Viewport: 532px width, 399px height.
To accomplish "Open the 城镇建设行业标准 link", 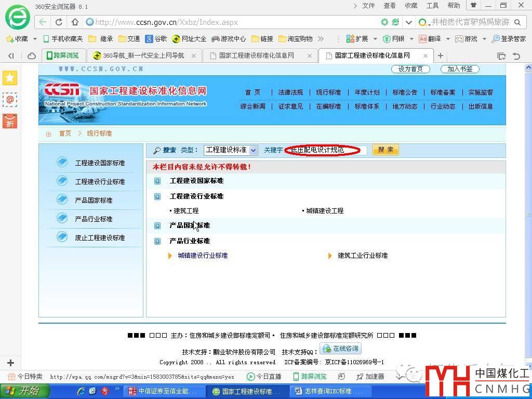I will [x=203, y=256].
